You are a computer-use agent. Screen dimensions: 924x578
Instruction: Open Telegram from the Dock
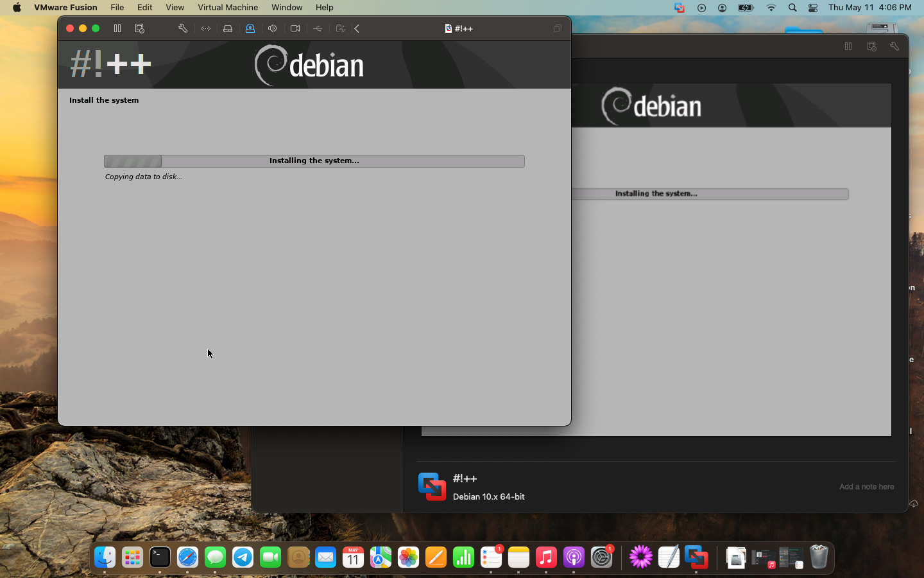click(243, 557)
